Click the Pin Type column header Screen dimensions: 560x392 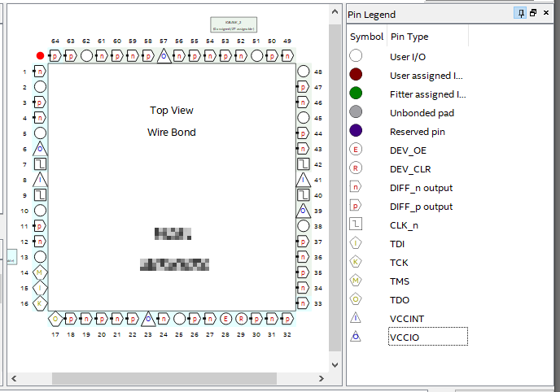(x=409, y=37)
